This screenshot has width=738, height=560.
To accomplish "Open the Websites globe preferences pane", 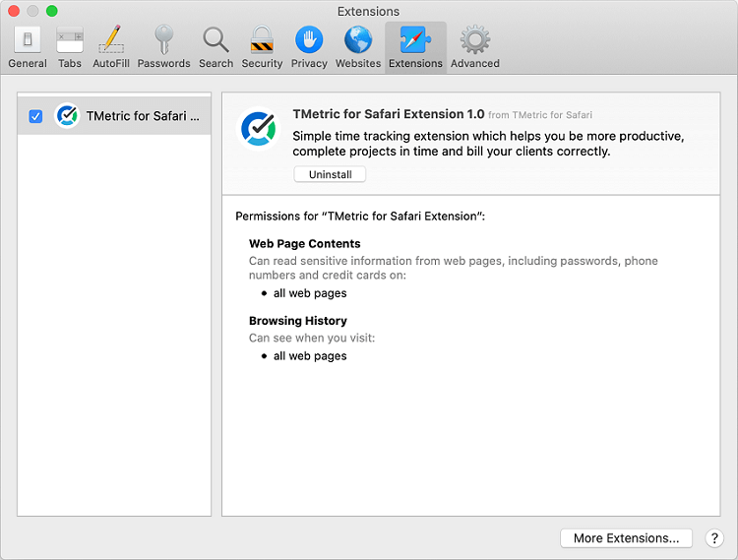I will pyautogui.click(x=358, y=47).
